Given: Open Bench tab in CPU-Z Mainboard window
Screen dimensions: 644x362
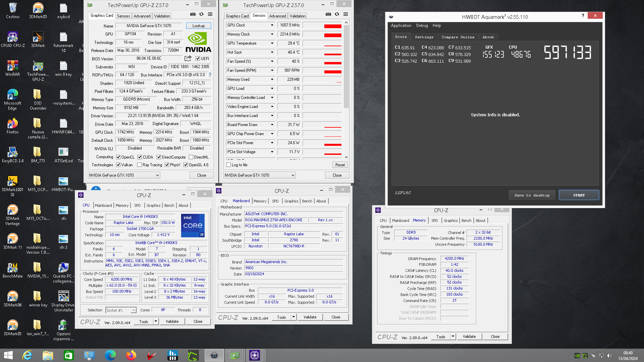Looking at the screenshot, I should [x=307, y=201].
